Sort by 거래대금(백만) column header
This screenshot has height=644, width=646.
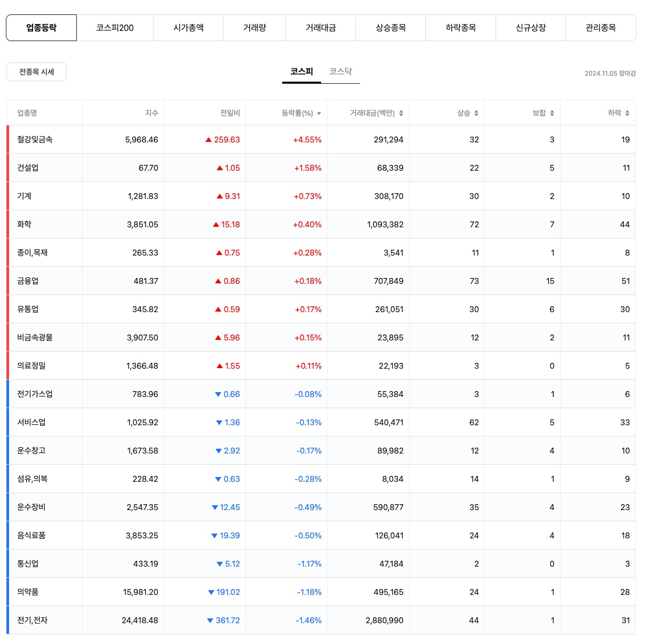[376, 113]
